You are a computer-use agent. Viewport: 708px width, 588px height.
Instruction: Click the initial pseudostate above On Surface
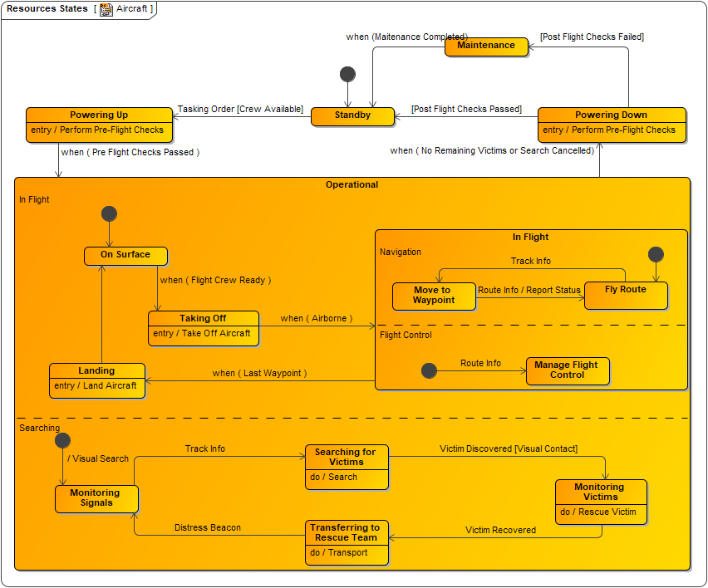coord(109,213)
